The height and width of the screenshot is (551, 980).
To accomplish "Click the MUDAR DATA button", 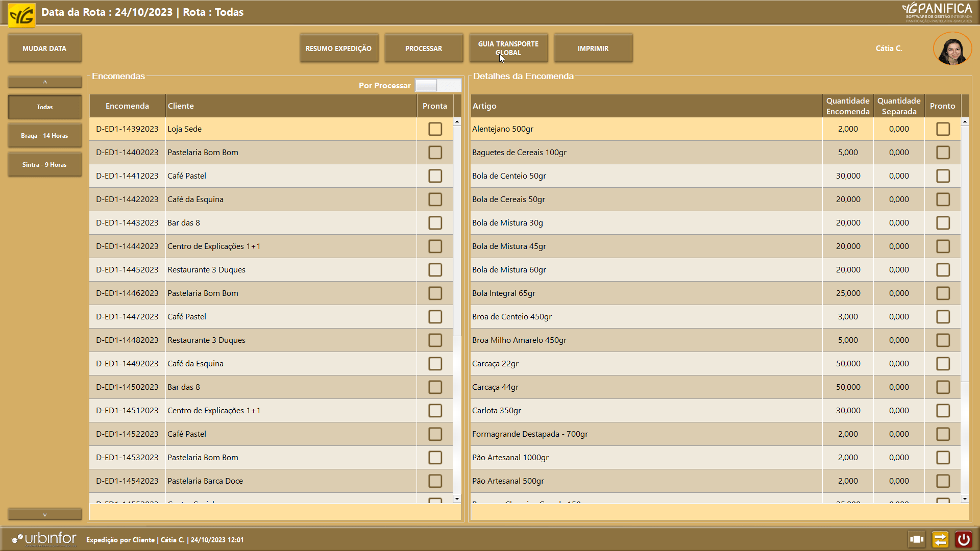I will tap(44, 48).
